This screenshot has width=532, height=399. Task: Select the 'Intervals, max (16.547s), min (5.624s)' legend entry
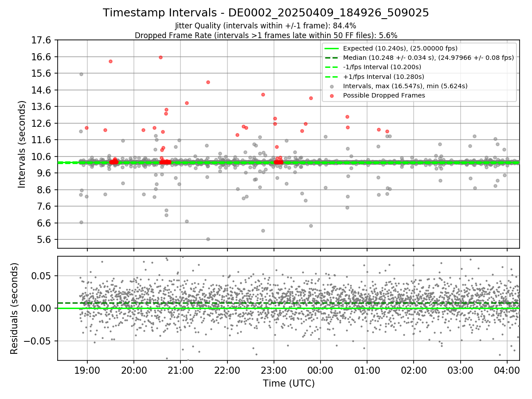[x=405, y=86]
